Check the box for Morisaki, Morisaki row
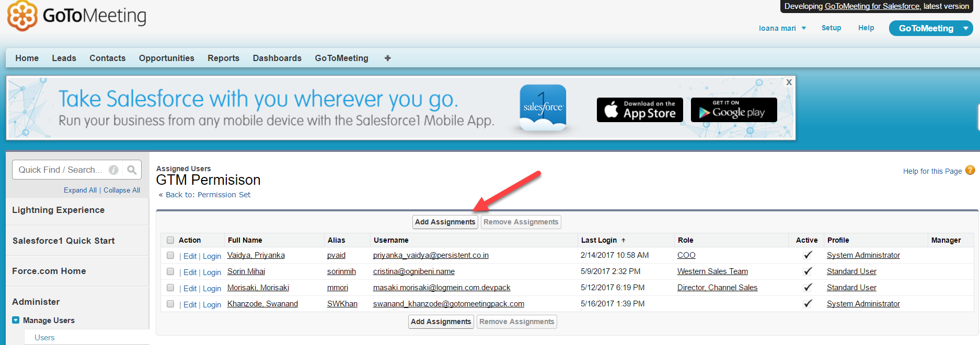The width and height of the screenshot is (980, 345). click(x=170, y=288)
